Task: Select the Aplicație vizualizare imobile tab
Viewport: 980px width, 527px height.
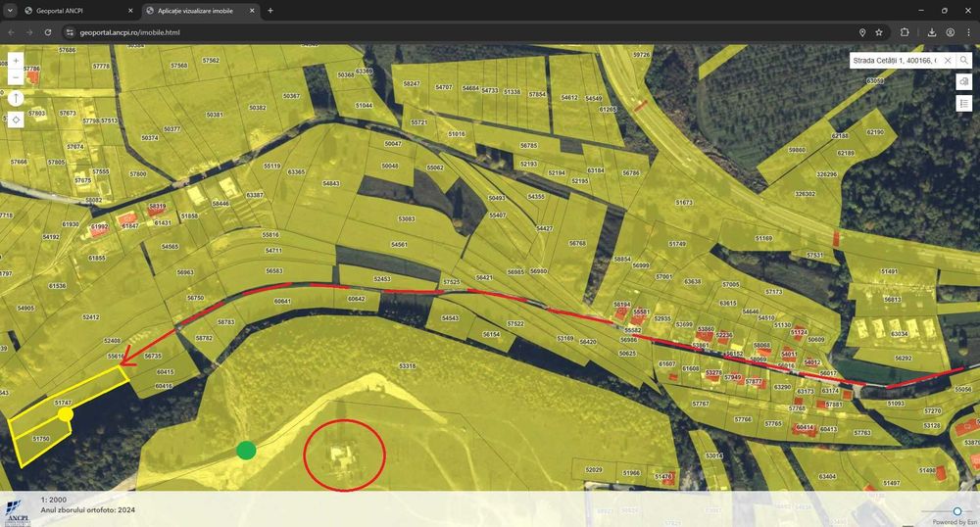Action: tap(195, 11)
